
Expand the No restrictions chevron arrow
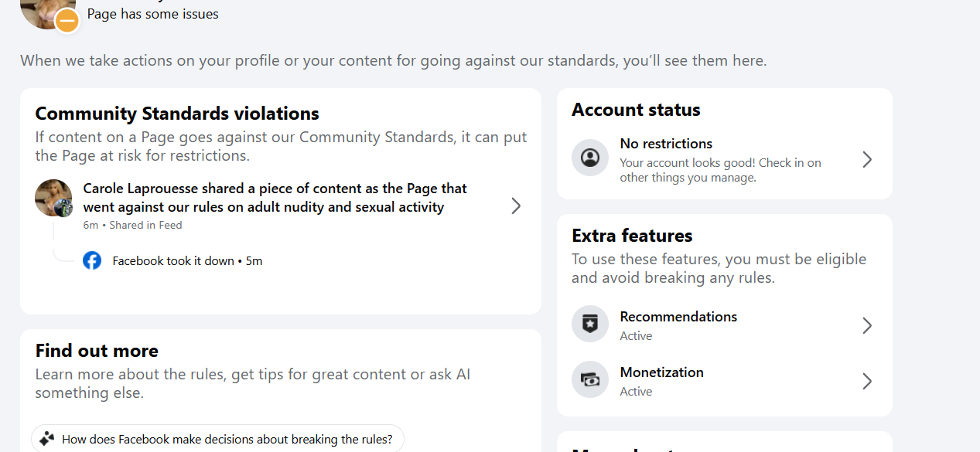point(867,159)
